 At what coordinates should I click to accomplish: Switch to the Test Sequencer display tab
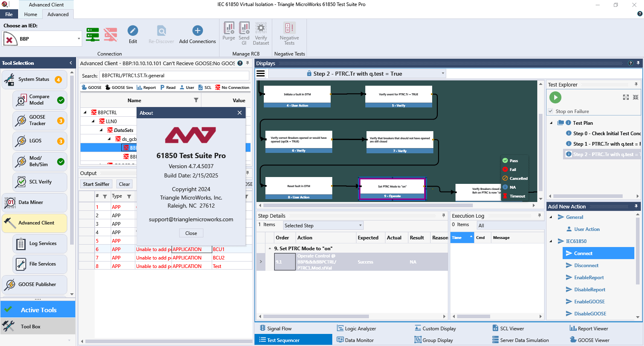click(x=293, y=340)
